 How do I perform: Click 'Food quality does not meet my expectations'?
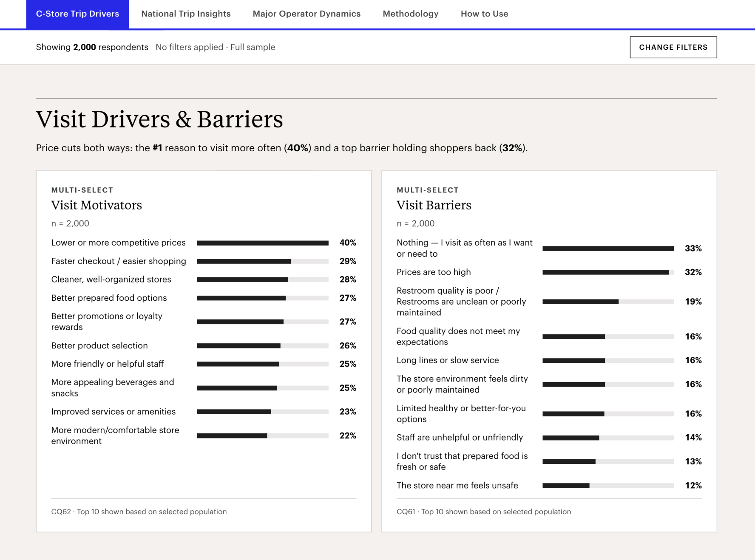(458, 337)
